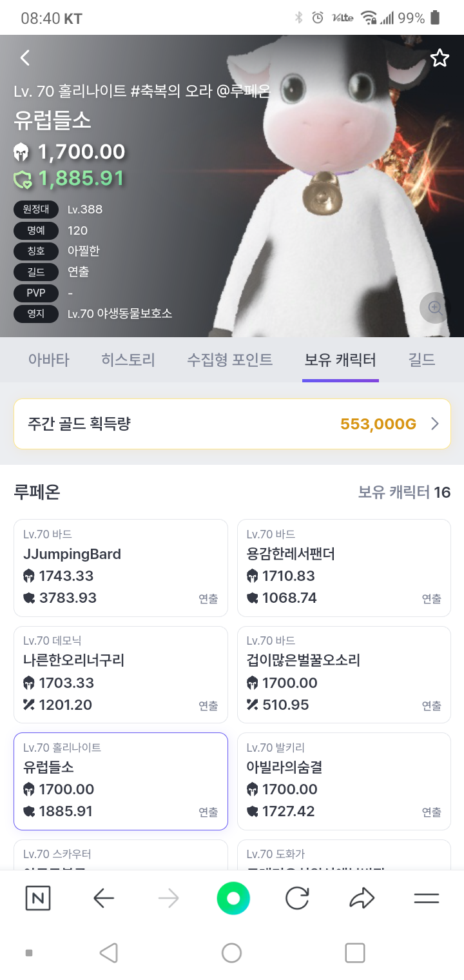Image resolution: width=464 pixels, height=980 pixels.
Task: Open JJumpingBard character card
Action: 121,568
